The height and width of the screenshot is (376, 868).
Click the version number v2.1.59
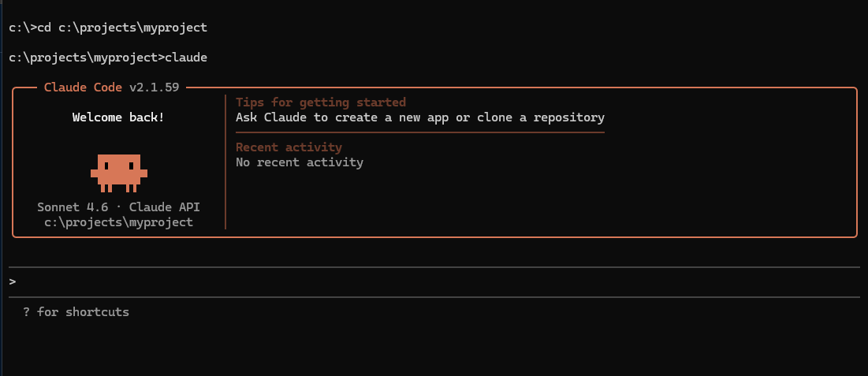click(154, 87)
